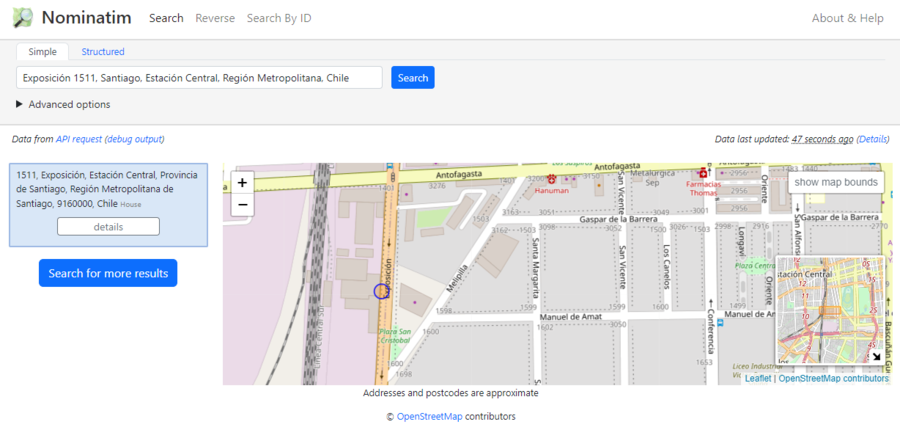The image size is (900, 427).
Task: Click the Plaza Central label on map
Action: point(755,266)
